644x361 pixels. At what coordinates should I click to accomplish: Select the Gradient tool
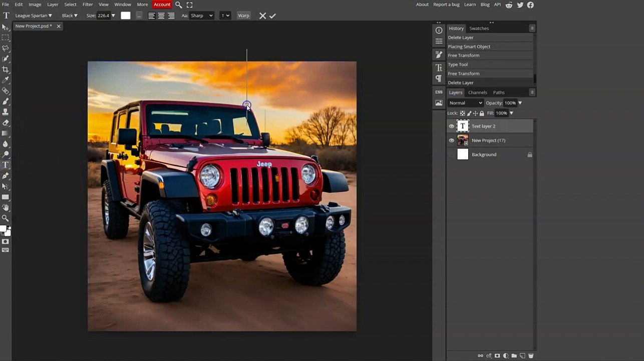[x=6, y=133]
